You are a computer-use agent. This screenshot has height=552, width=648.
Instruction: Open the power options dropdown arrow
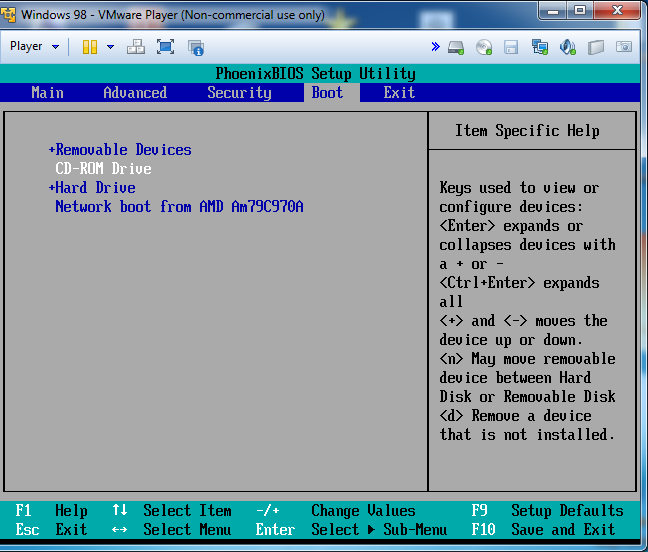point(110,46)
